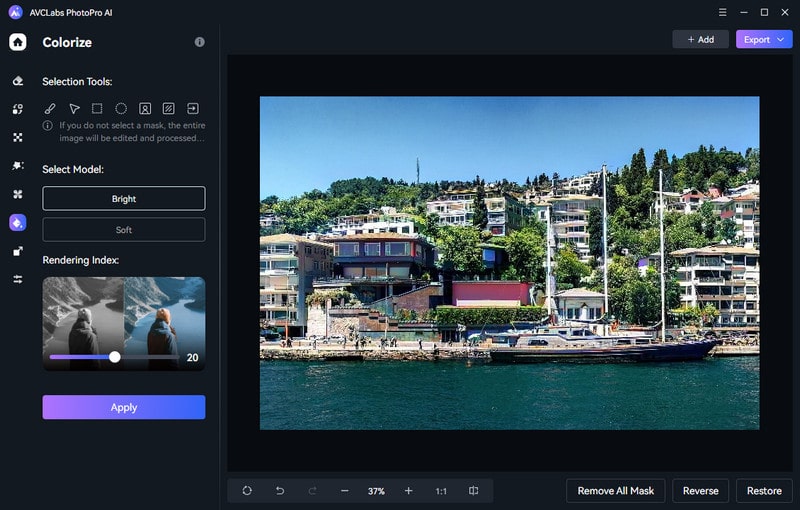Select the rectangle selection tool

pos(97,108)
